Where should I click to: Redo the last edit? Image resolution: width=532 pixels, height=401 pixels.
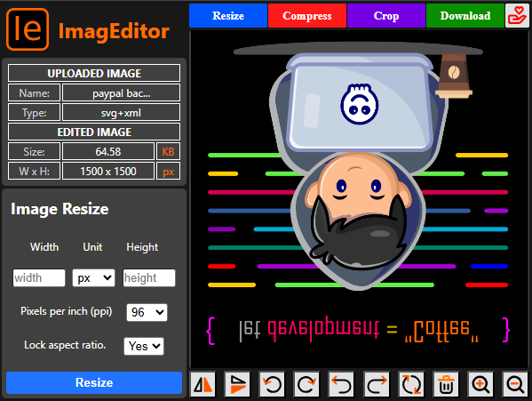pyautogui.click(x=377, y=384)
